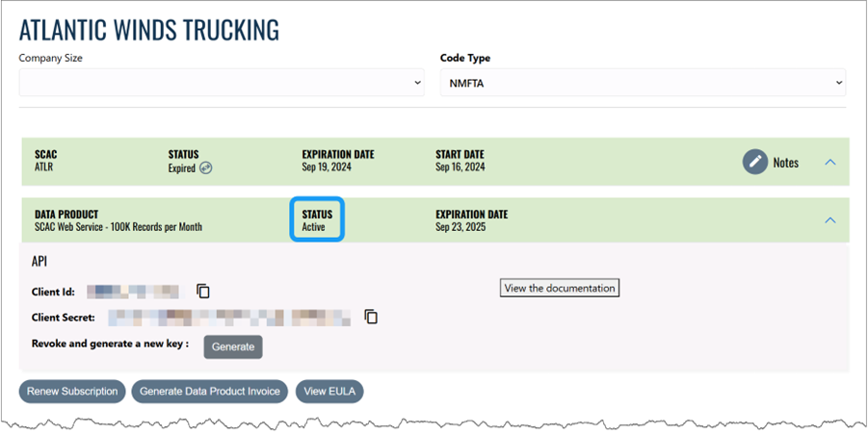Collapse the SCAC ATLR row chevron
The width and height of the screenshot is (868, 435).
coord(829,162)
